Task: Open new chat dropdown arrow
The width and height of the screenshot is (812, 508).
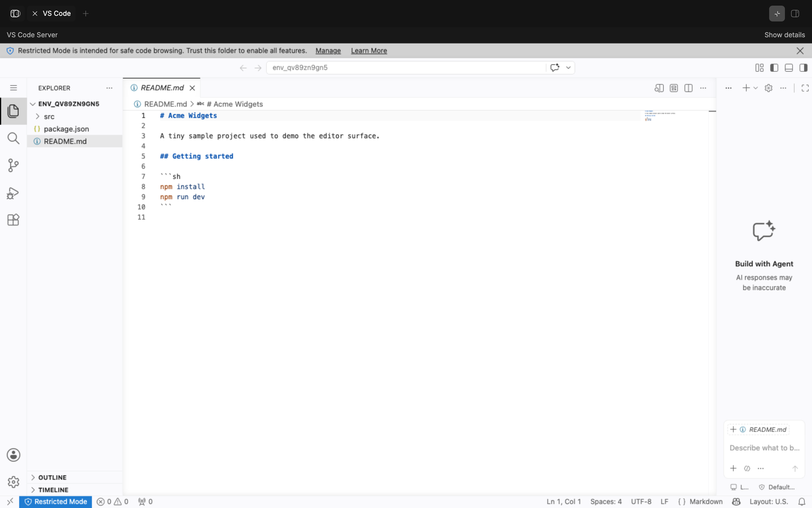Action: tap(756, 88)
